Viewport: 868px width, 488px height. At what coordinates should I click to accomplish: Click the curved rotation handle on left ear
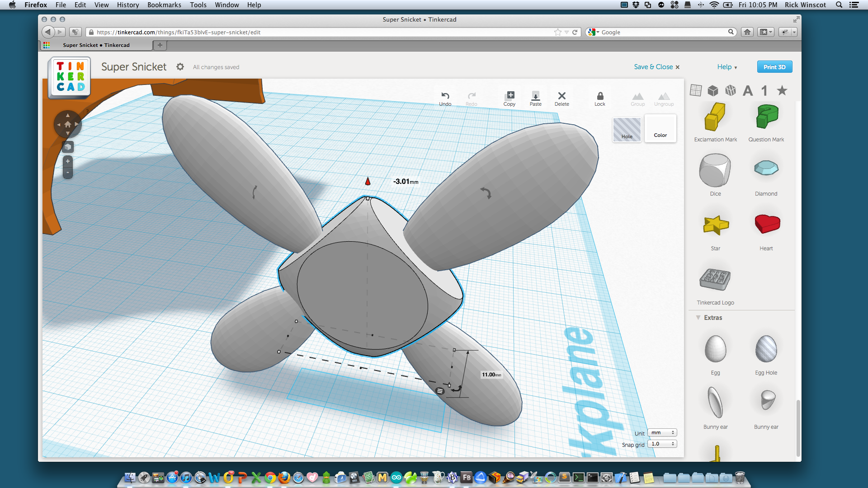[x=255, y=192]
